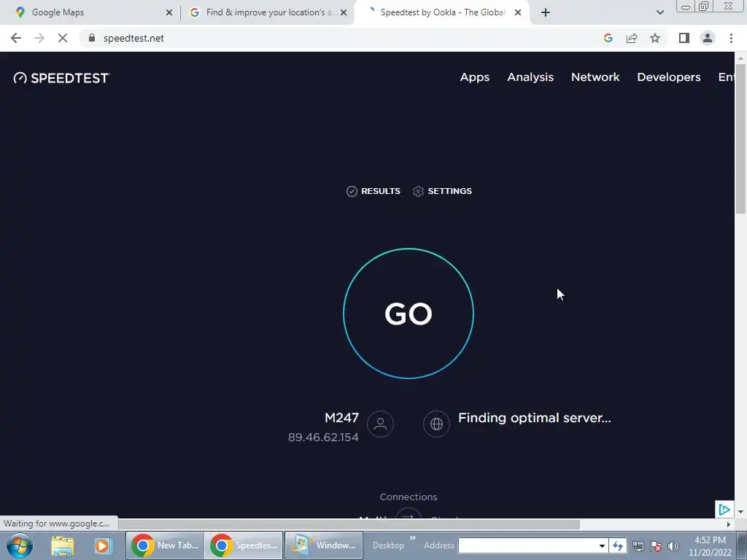The height and width of the screenshot is (560, 747).
Task: Click the user profile icon beside M247
Action: 380,424
